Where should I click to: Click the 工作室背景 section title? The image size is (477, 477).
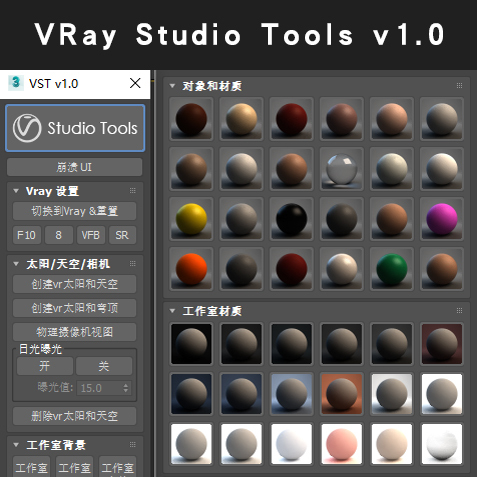(56, 445)
